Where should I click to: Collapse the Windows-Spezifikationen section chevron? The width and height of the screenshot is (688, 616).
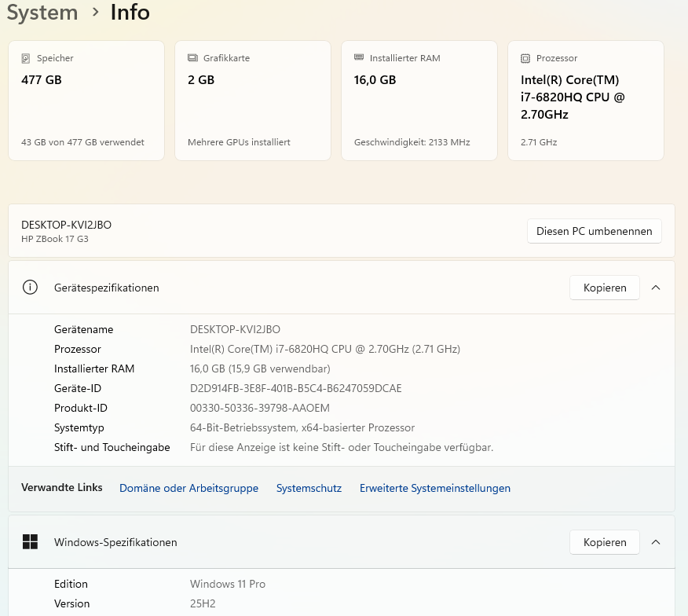coord(656,542)
